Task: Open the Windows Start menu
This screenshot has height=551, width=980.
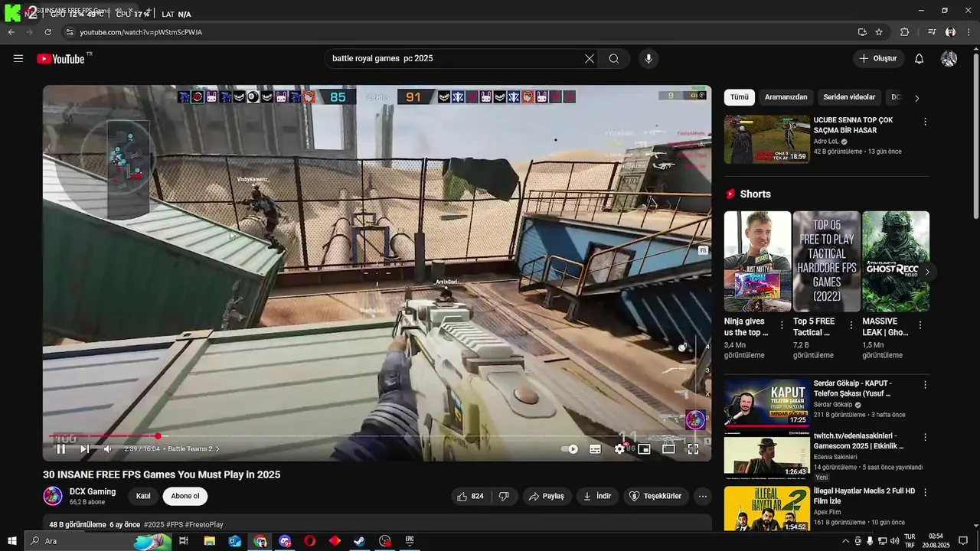Action: (x=11, y=541)
